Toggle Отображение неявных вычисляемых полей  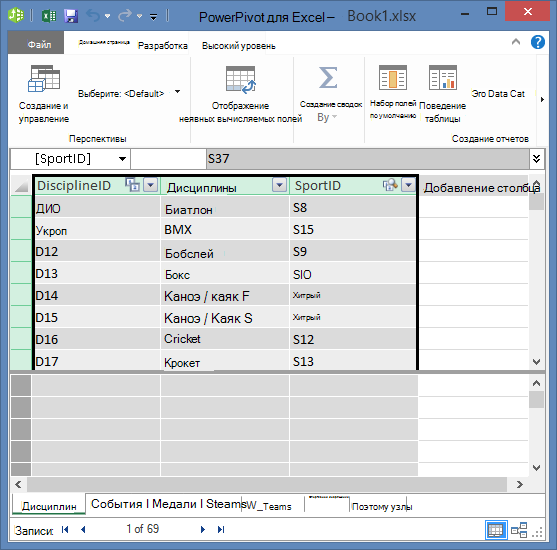240,94
